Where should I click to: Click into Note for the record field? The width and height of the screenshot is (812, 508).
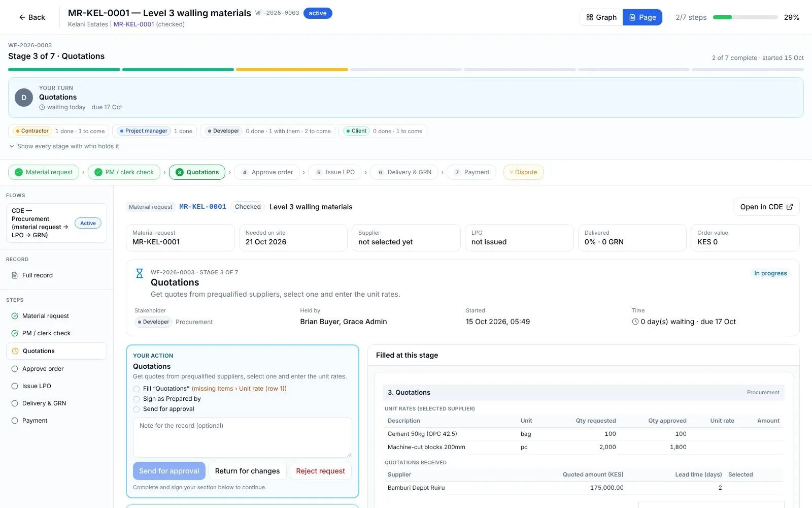point(243,437)
